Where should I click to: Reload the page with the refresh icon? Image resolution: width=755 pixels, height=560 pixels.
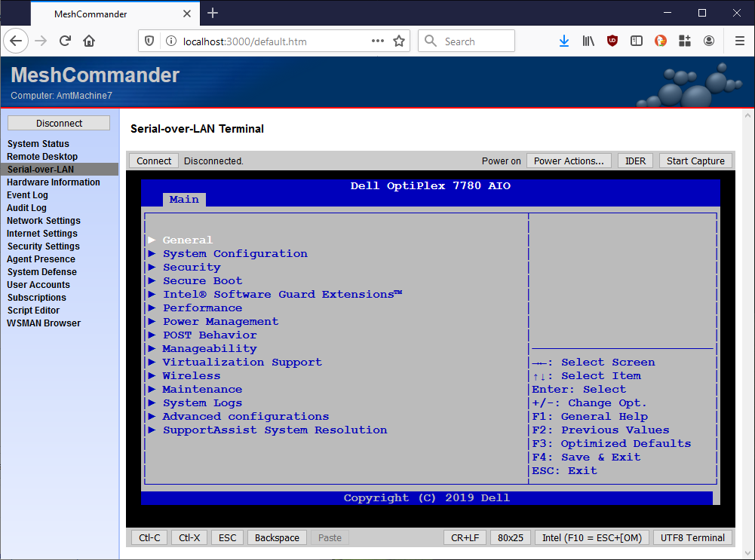point(65,41)
